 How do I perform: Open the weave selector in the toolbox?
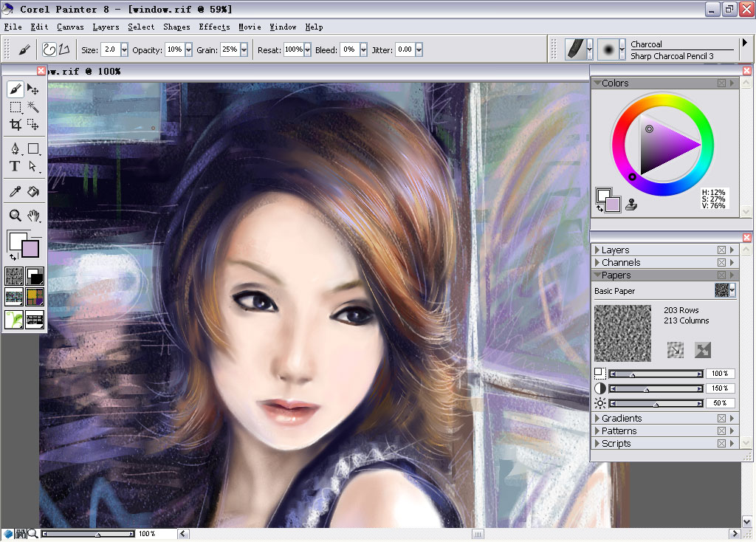coord(35,297)
